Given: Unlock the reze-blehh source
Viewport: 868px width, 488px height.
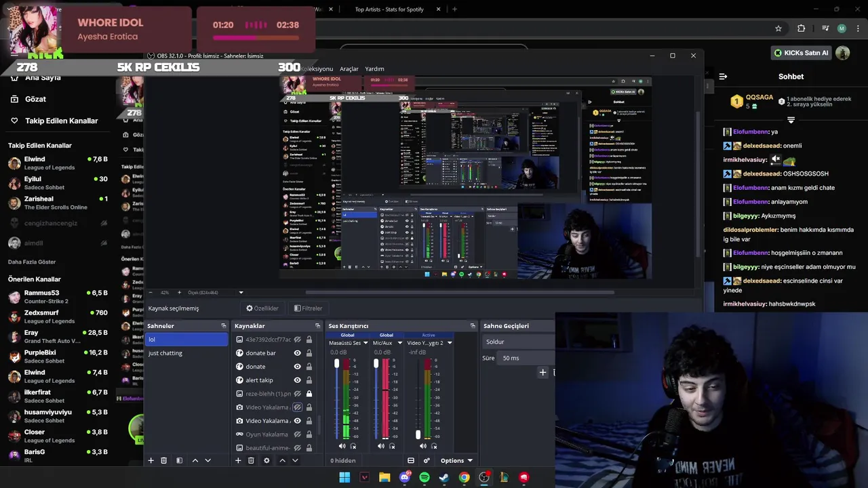Looking at the screenshot, I should [x=309, y=394].
